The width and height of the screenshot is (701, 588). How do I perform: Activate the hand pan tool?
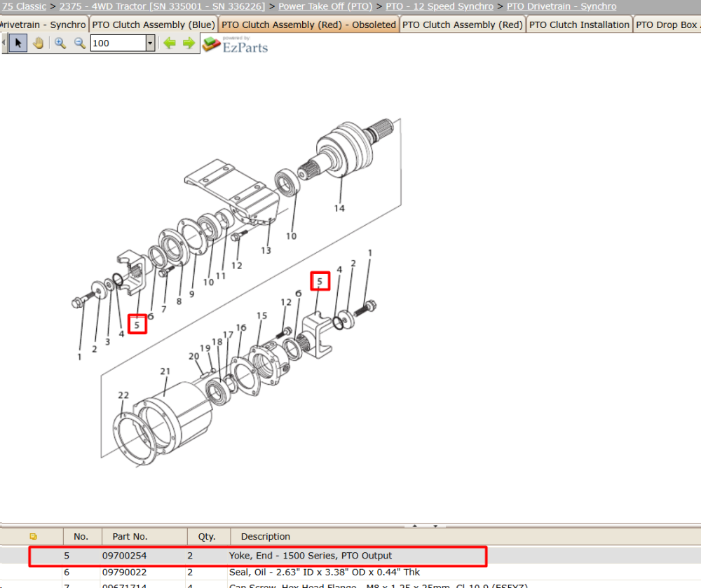[39, 43]
